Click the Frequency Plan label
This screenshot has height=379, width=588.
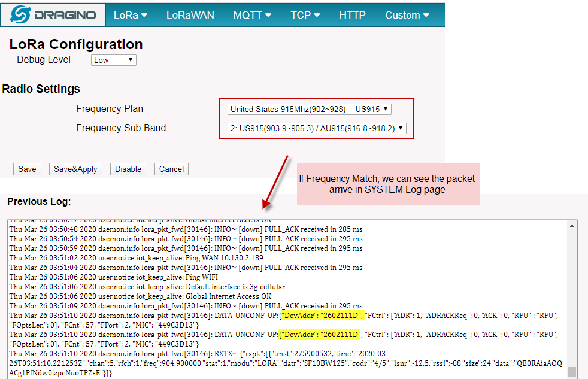pyautogui.click(x=110, y=109)
